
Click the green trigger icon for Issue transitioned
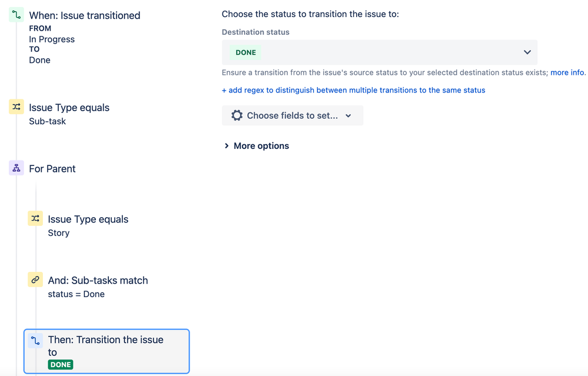(x=16, y=15)
